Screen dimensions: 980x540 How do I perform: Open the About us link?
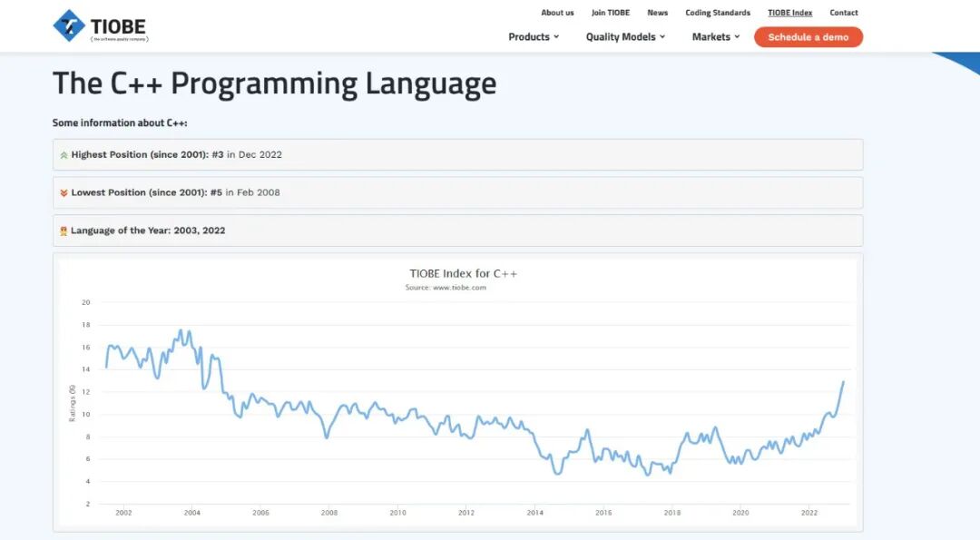557,13
